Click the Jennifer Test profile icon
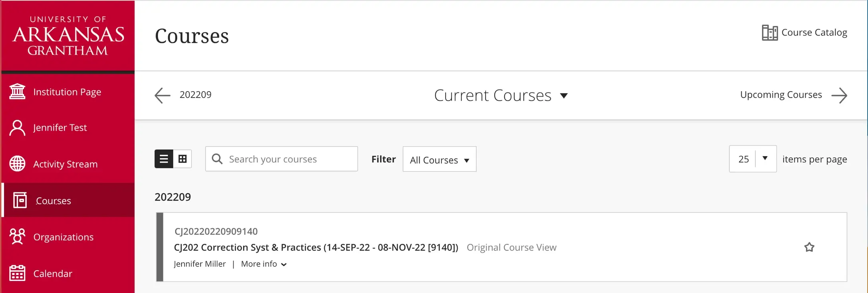The image size is (868, 293). 16,128
